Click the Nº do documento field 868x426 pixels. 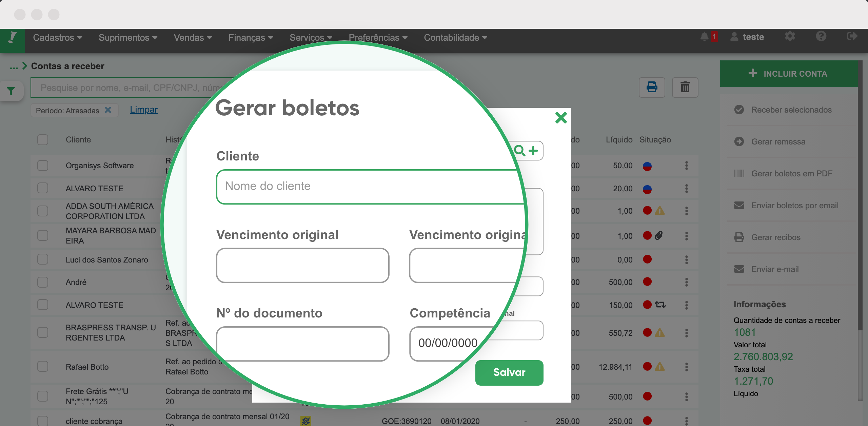pos(302,344)
